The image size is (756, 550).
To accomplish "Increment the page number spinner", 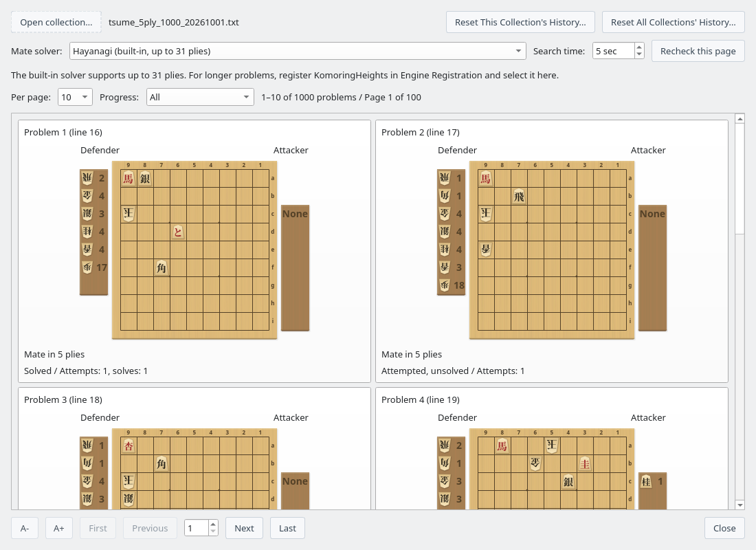I will 213,524.
